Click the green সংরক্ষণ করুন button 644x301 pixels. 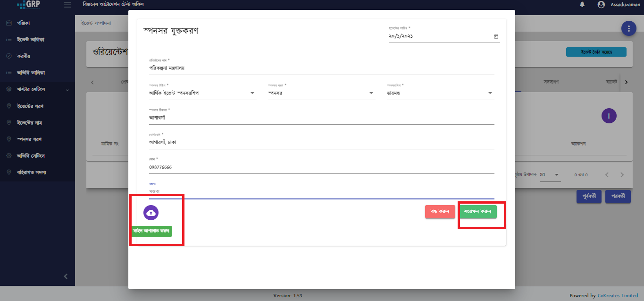[x=478, y=212]
